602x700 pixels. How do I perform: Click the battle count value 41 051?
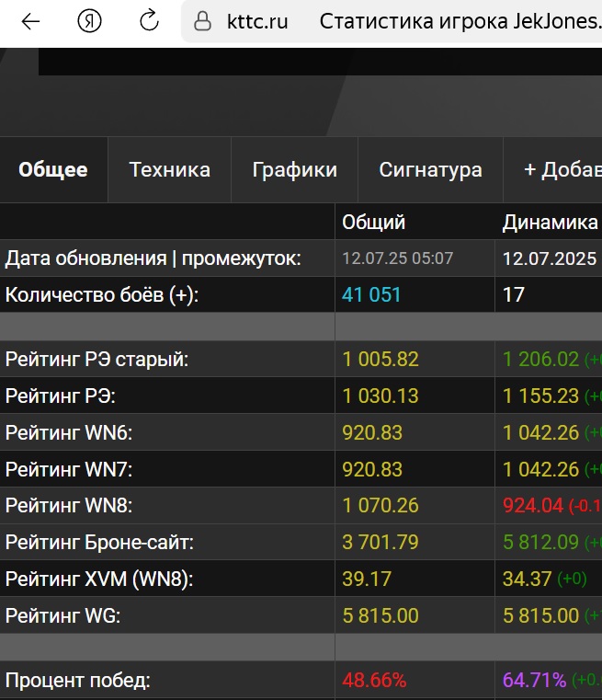tap(371, 295)
